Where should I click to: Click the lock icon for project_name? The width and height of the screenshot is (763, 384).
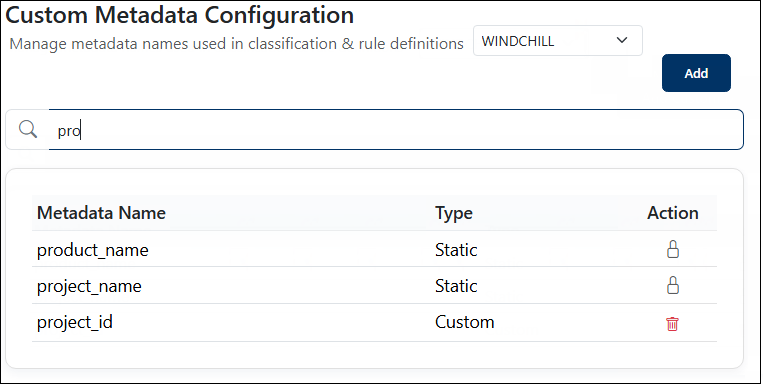click(672, 285)
